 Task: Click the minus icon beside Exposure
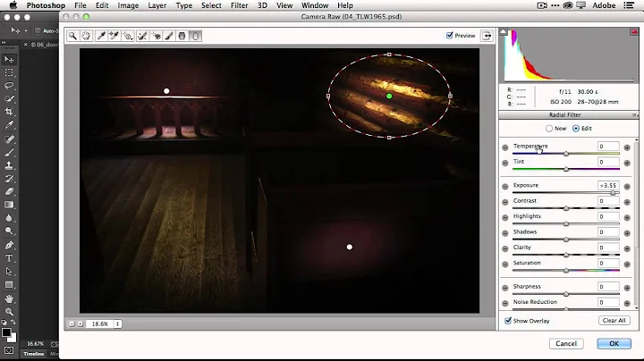[505, 187]
